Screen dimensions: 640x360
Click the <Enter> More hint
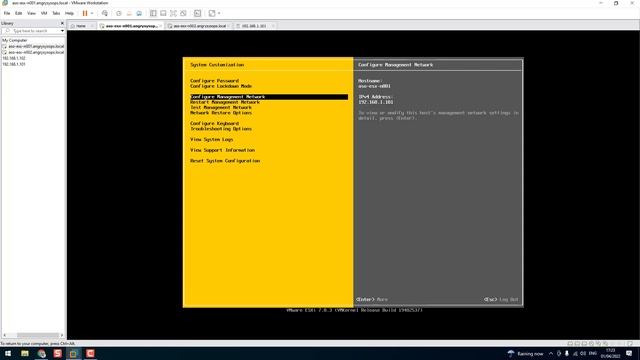(372, 300)
